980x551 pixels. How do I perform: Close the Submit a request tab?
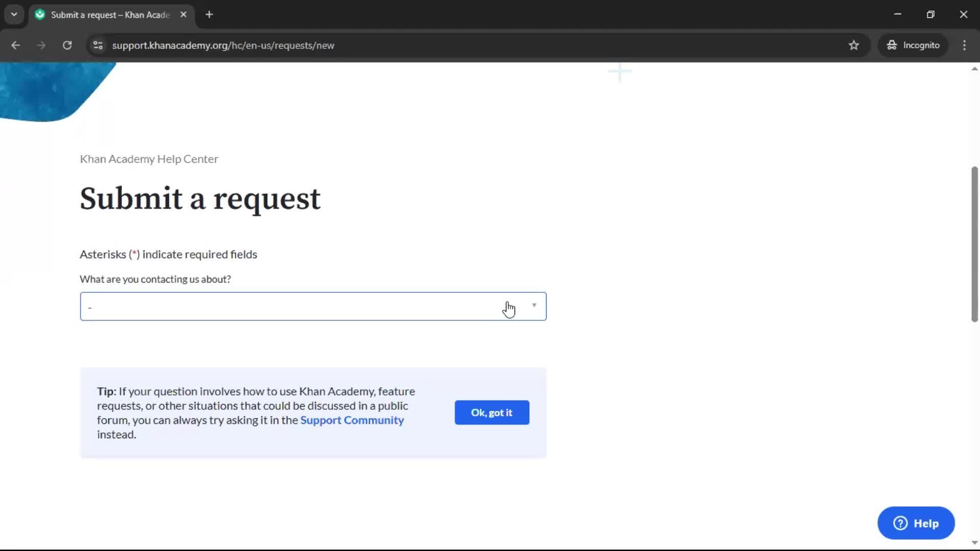pyautogui.click(x=183, y=15)
